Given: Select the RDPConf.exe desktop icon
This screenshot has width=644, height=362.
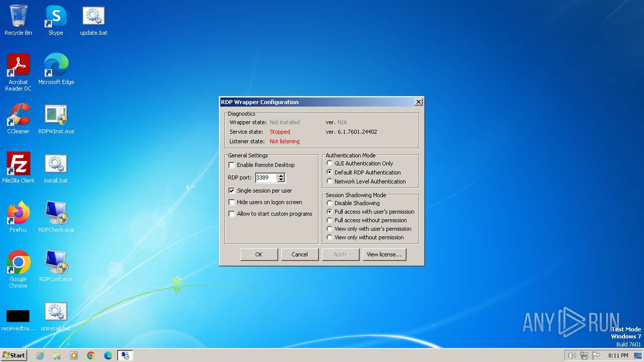Looking at the screenshot, I should [56, 266].
